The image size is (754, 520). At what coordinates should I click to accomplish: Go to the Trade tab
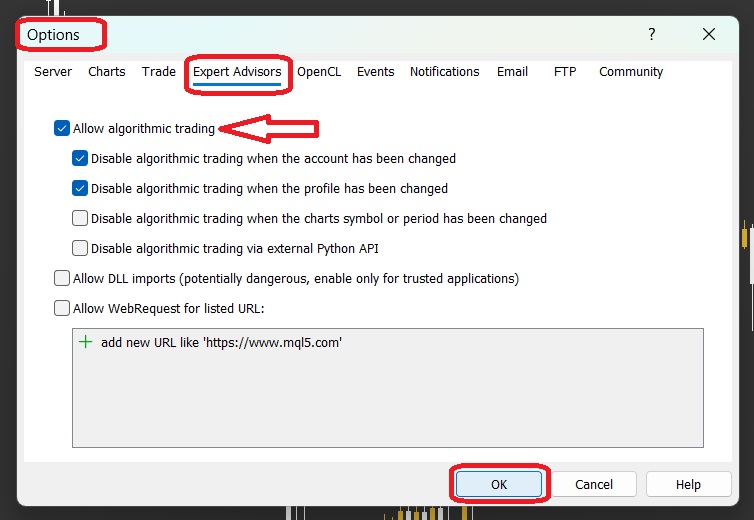click(159, 72)
